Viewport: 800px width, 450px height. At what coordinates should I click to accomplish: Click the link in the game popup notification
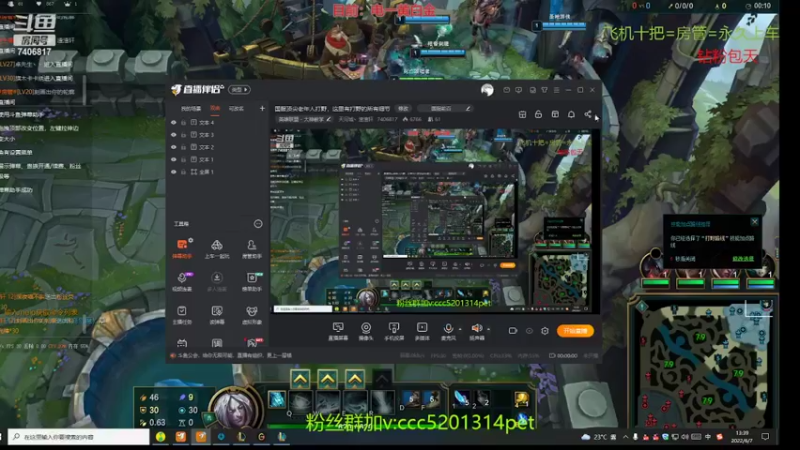pyautogui.click(x=743, y=259)
